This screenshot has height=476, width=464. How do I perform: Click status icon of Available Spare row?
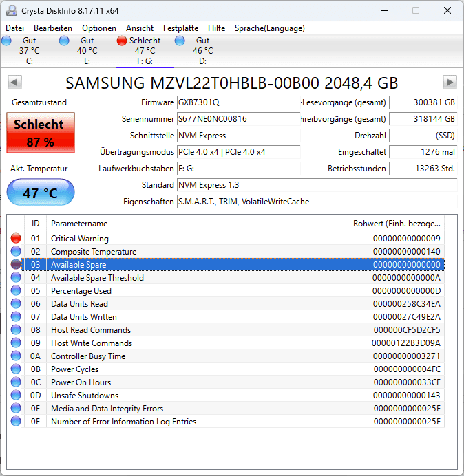click(x=16, y=264)
